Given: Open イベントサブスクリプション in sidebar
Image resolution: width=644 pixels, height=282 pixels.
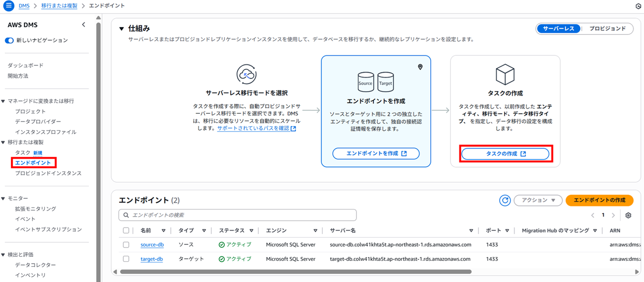Looking at the screenshot, I should click(48, 230).
